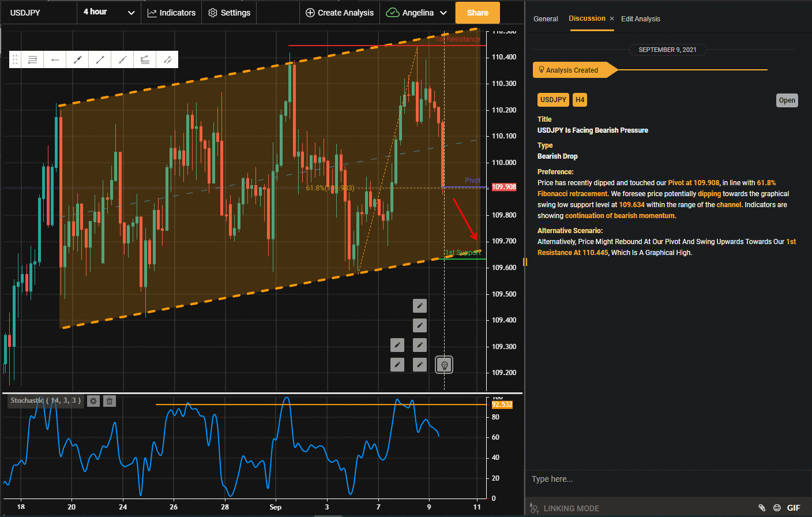This screenshot has width=812, height=517.
Task: Open the Indicators menu
Action: (171, 12)
